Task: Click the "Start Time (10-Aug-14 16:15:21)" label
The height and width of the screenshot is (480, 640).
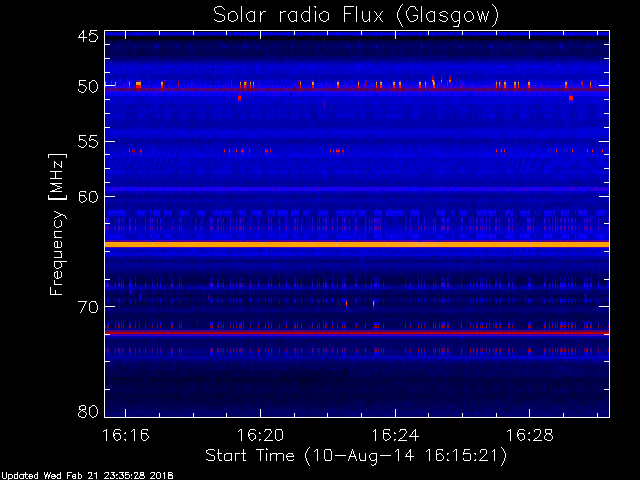Action: [356, 456]
